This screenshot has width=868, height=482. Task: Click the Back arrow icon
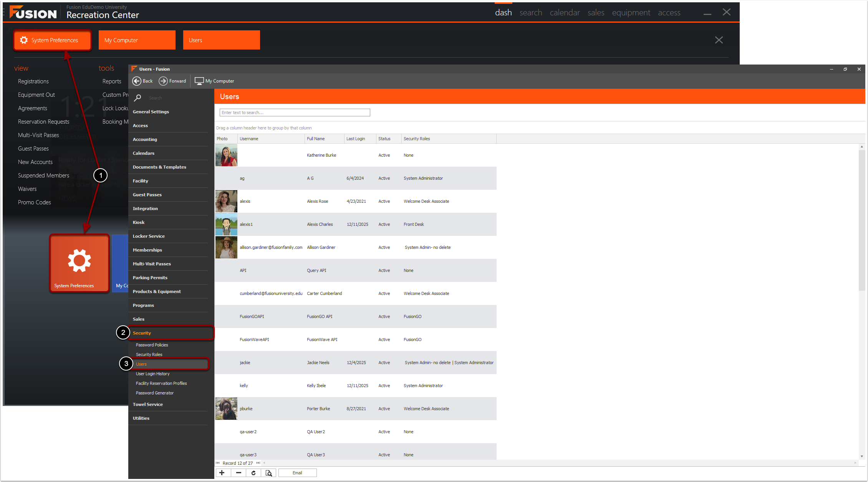click(x=137, y=81)
